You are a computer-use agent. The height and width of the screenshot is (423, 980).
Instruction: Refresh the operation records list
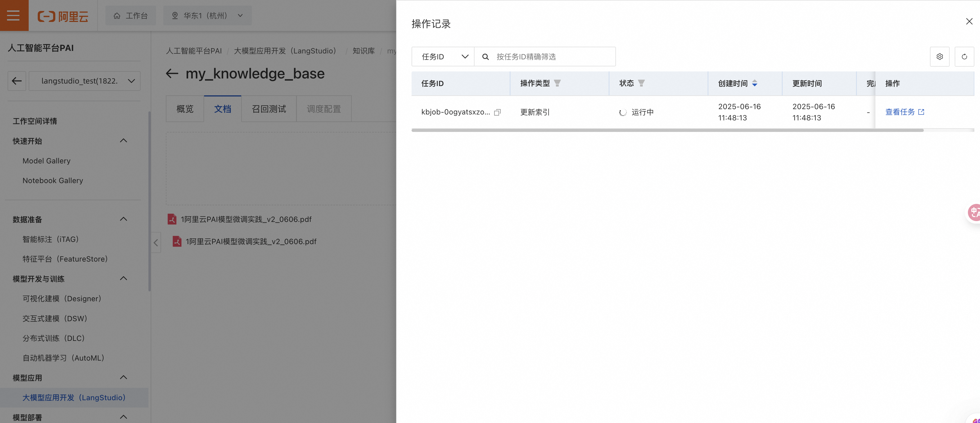[x=964, y=57]
